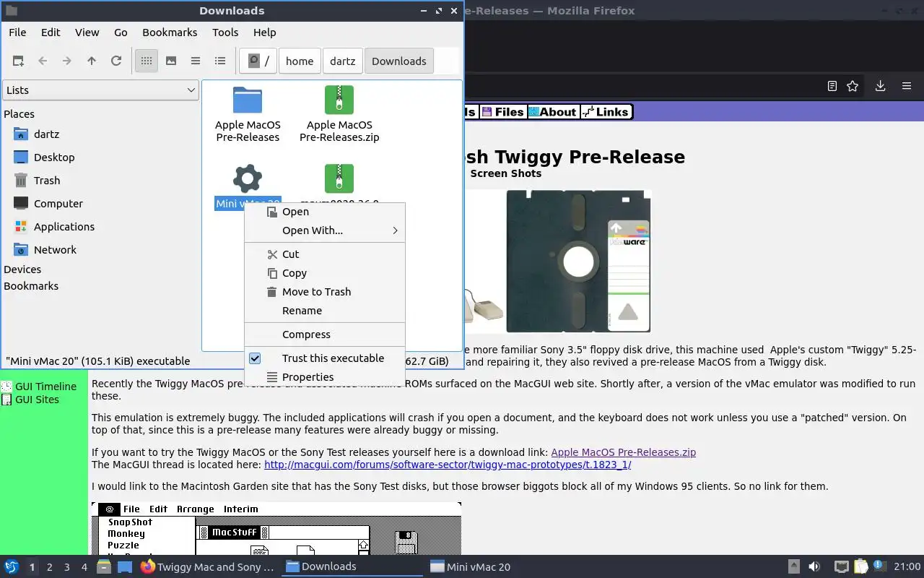Open GUI Timeline link on web page
The width and height of the screenshot is (924, 578).
45,387
